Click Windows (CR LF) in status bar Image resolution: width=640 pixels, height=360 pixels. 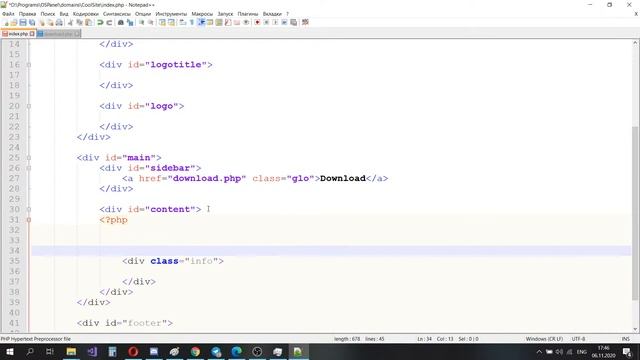[544, 339]
